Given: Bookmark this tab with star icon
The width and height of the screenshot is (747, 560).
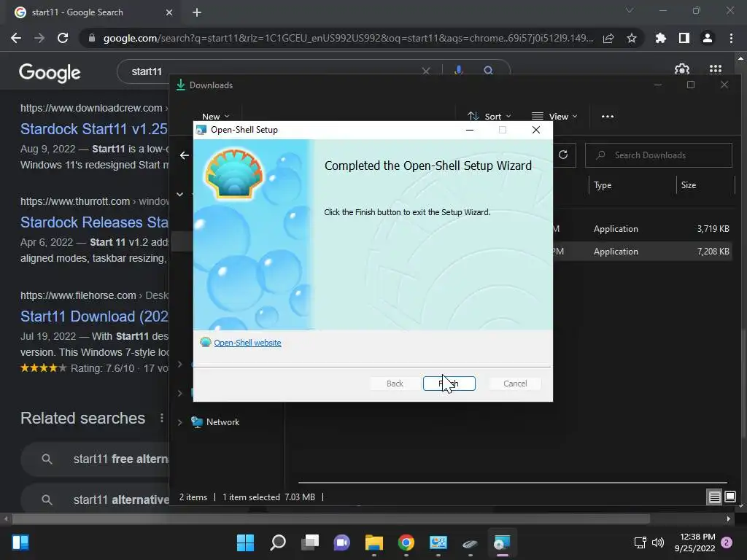Looking at the screenshot, I should pos(632,38).
